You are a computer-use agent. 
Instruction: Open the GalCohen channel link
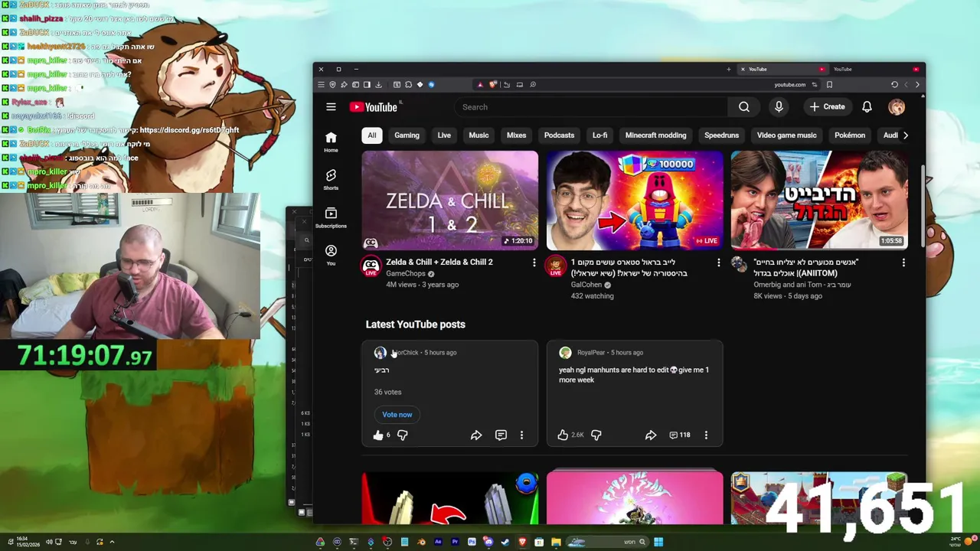coord(586,285)
